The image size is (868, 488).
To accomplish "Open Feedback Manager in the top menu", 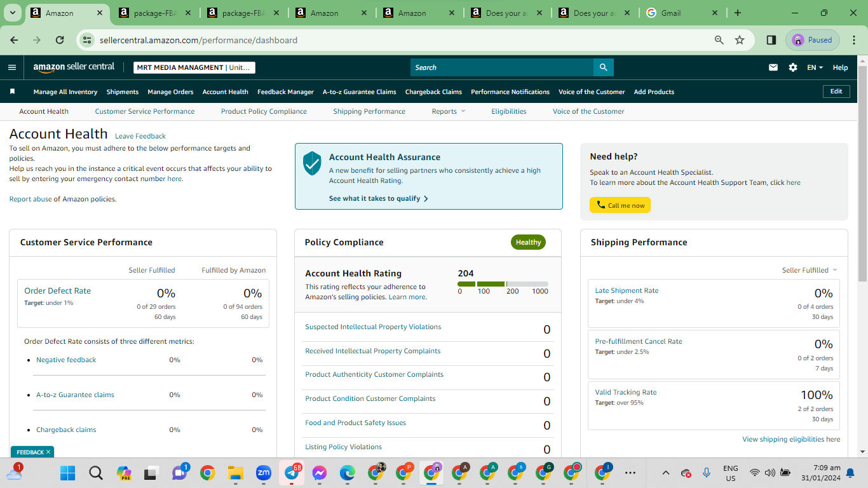I will click(285, 91).
